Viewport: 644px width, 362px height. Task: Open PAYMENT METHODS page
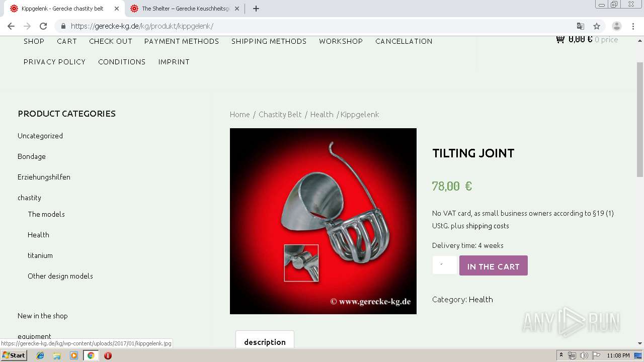[182, 41]
